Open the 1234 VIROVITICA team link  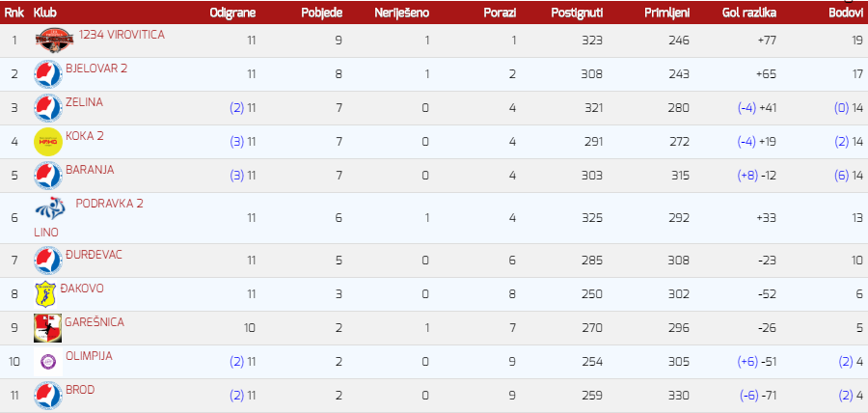click(x=122, y=35)
